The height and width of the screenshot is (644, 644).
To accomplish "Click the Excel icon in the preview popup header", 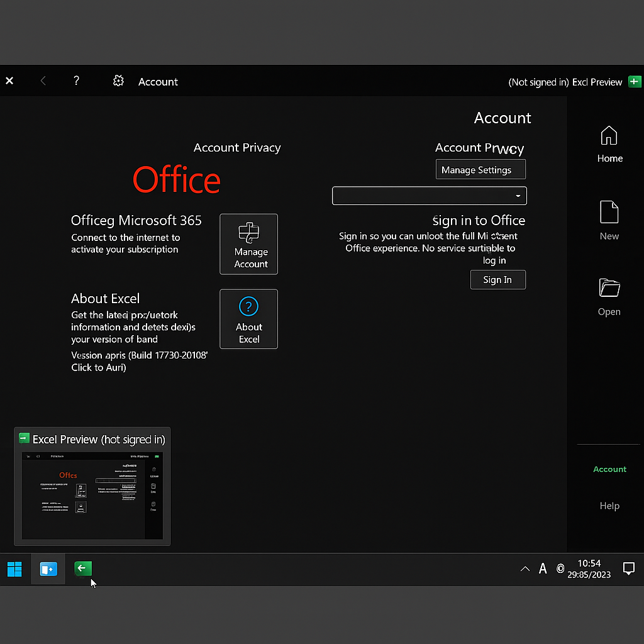I will tap(25, 438).
